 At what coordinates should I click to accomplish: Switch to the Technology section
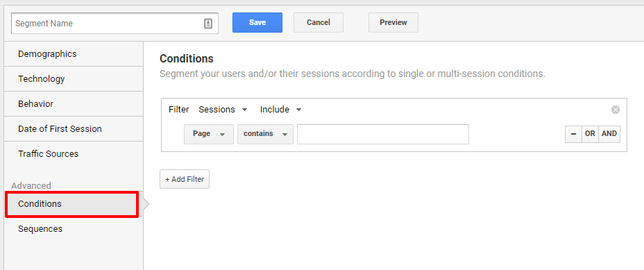click(74, 79)
